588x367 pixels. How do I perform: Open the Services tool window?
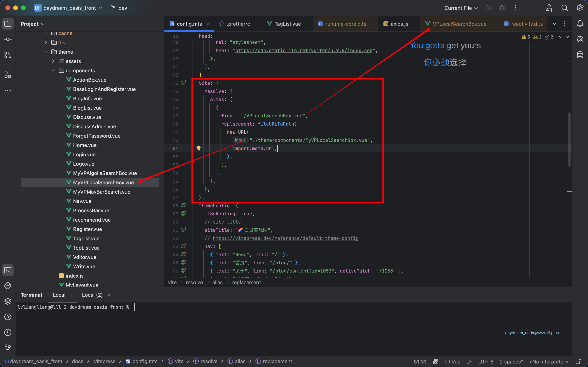[x=8, y=317]
